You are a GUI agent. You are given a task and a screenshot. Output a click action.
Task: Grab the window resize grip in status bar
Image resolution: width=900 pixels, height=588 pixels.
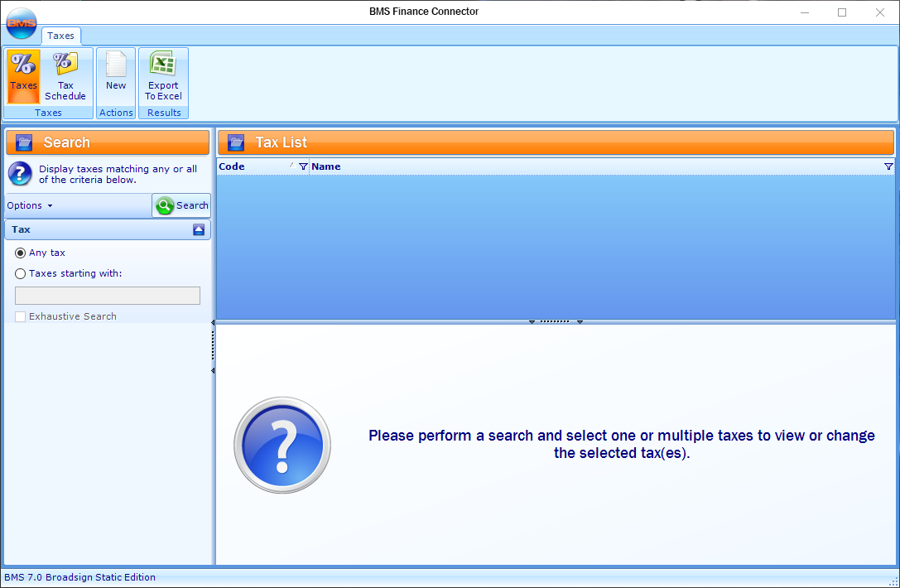coord(893,581)
